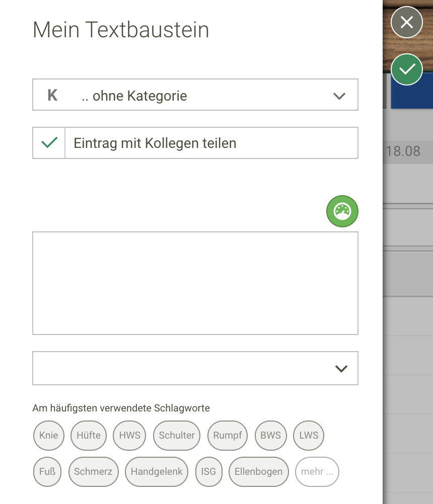The image size is (433, 504).
Task: Click the gray X icon to discard
Action: (406, 22)
